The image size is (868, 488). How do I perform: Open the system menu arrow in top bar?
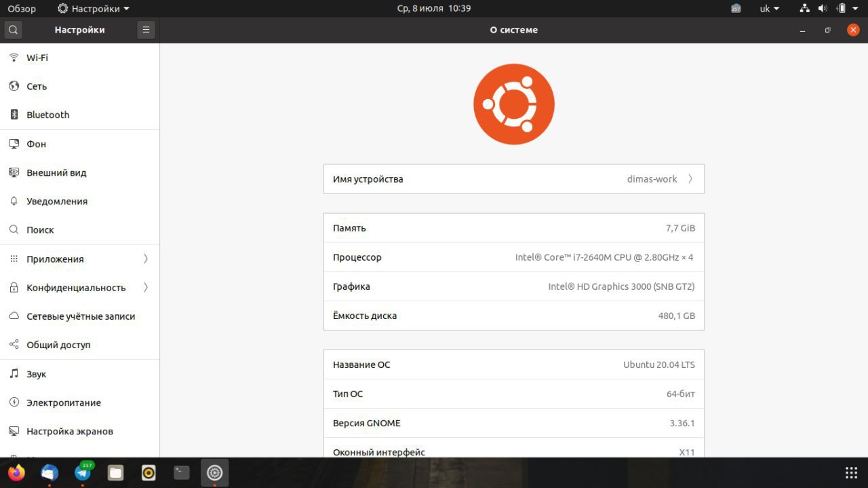pos(856,9)
